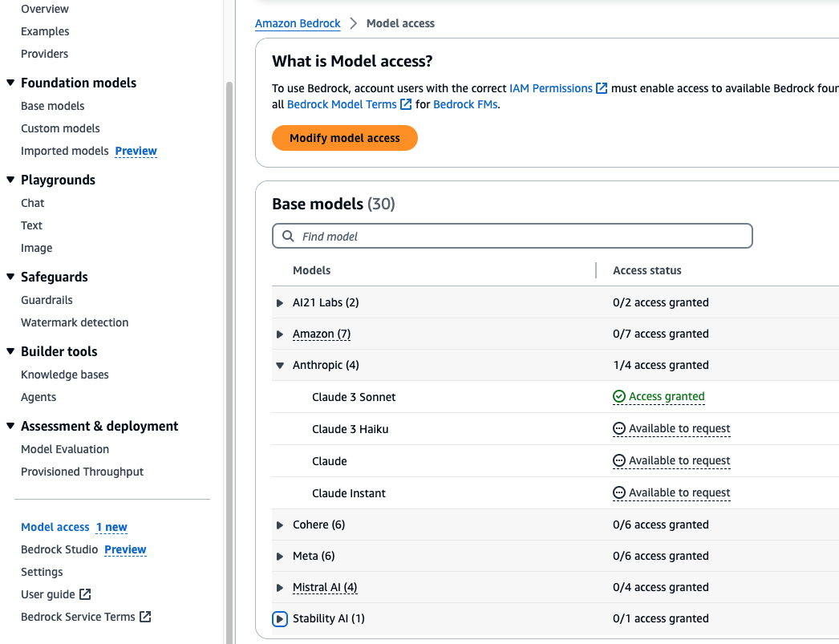839x644 pixels.
Task: Collapse the Playgrounds sidebar section
Action: pos(10,180)
